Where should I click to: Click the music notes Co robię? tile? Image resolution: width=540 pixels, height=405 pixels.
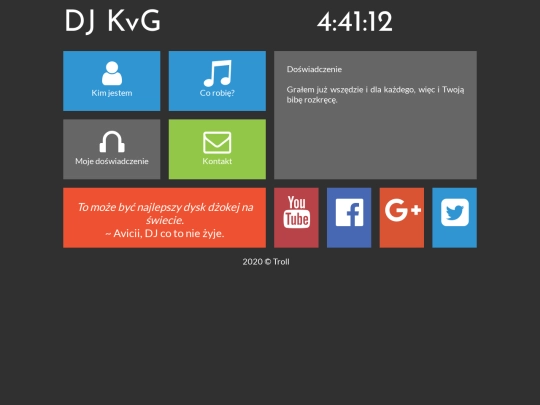(217, 81)
